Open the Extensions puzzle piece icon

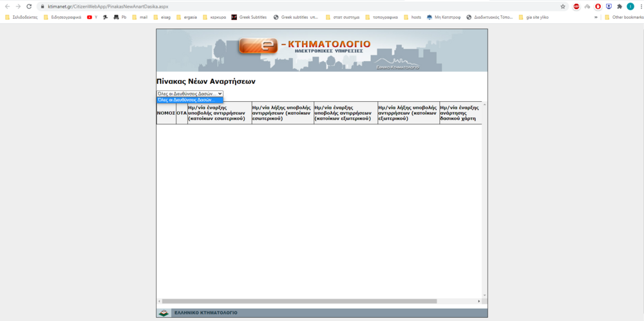coord(620,6)
